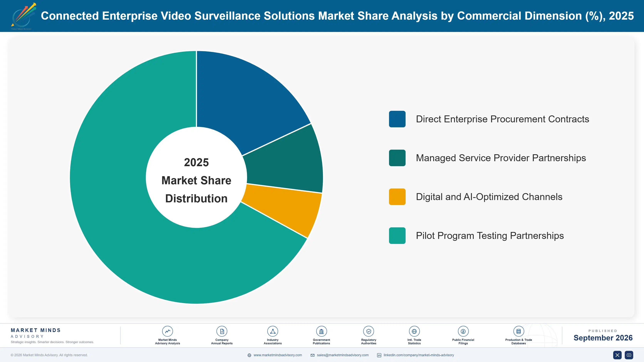The image size is (644, 362).
Task: Click the Intl. Trade Statistics globe icon
Action: tap(414, 331)
